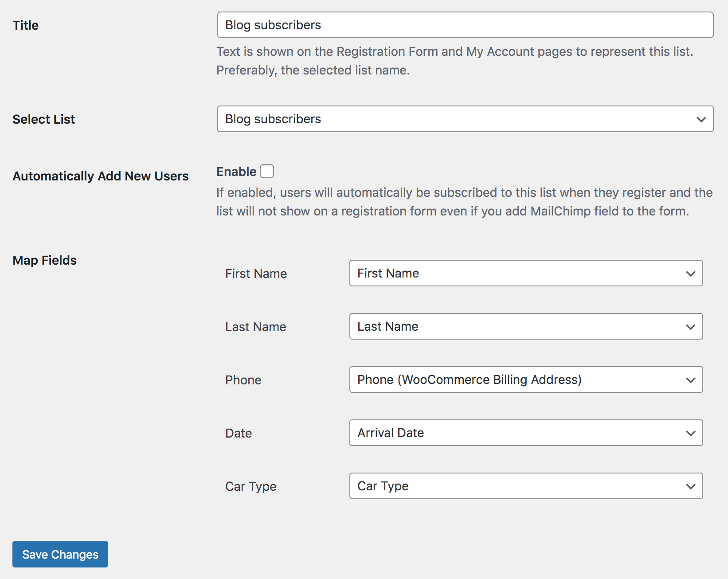Click the Save Changes button
This screenshot has height=579, width=728.
pos(60,554)
